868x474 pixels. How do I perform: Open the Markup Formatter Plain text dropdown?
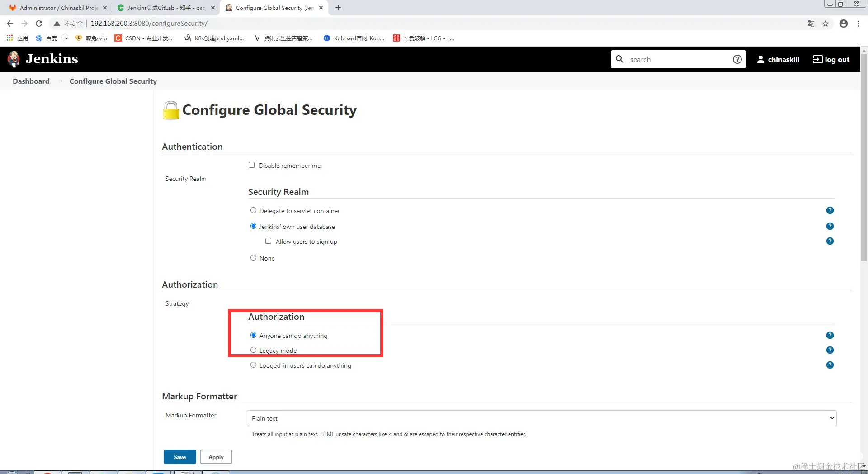[542, 418]
